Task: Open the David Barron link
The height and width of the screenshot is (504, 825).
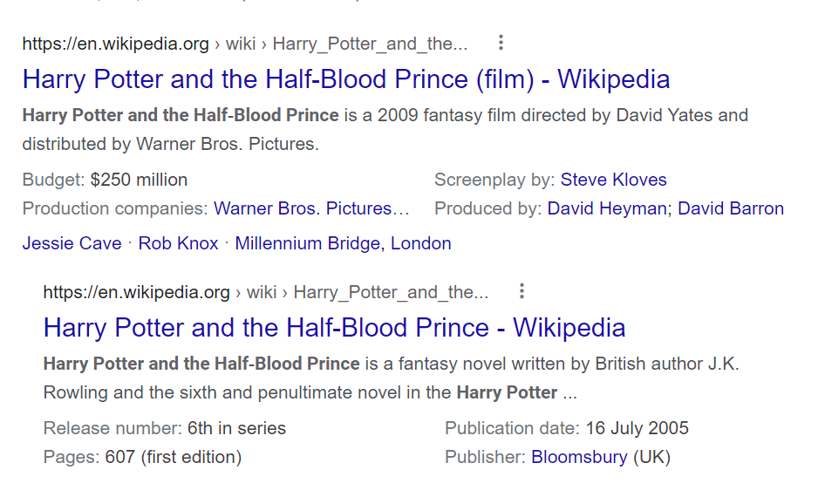Action: tap(730, 208)
